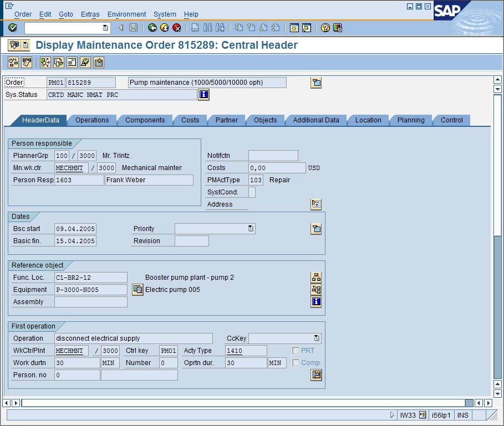Click the seventh application toolbar icon resembling a clipboard
The width and height of the screenshot is (504, 426).
pos(98,62)
